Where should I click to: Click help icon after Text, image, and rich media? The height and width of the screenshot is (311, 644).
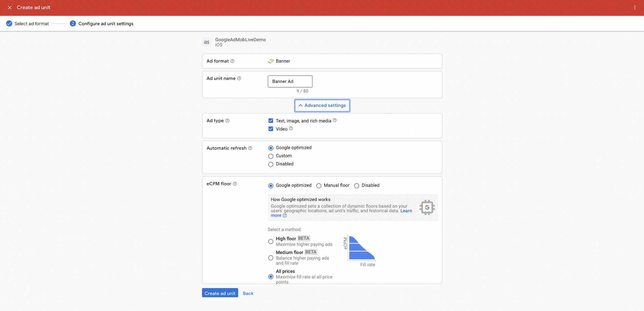coord(335,120)
